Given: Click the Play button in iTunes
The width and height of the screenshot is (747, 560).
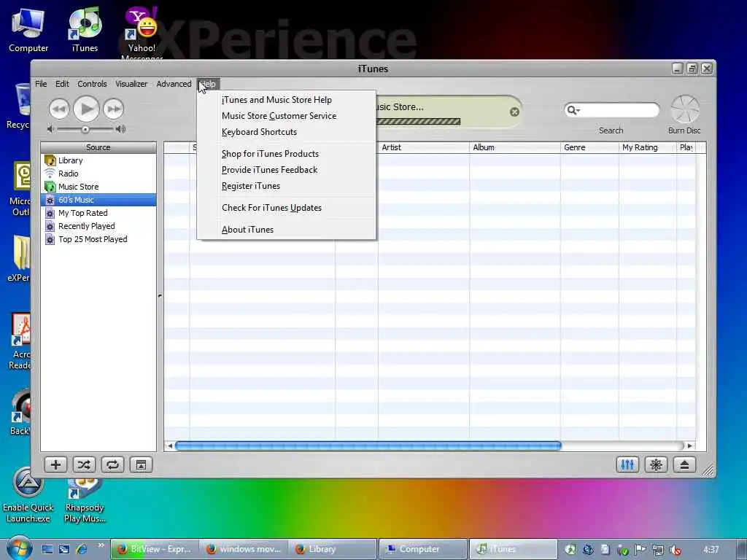Looking at the screenshot, I should point(86,109).
